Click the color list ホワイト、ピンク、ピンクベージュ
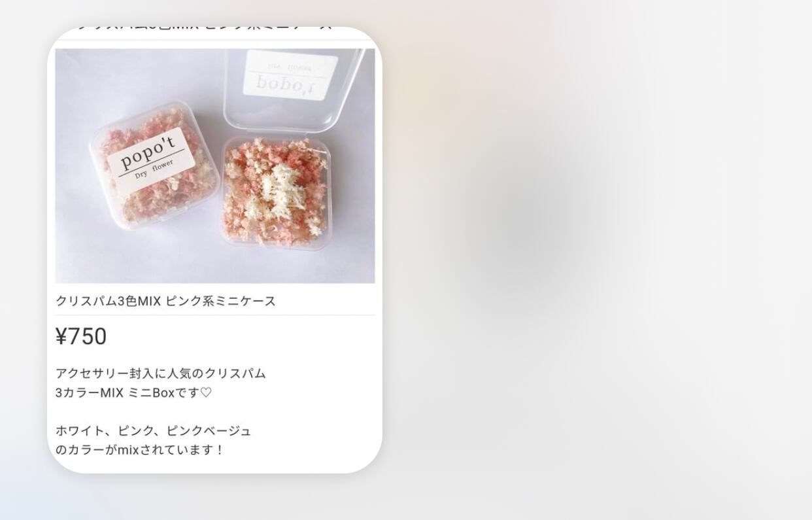Screen dimensions: 812x520 [x=153, y=431]
